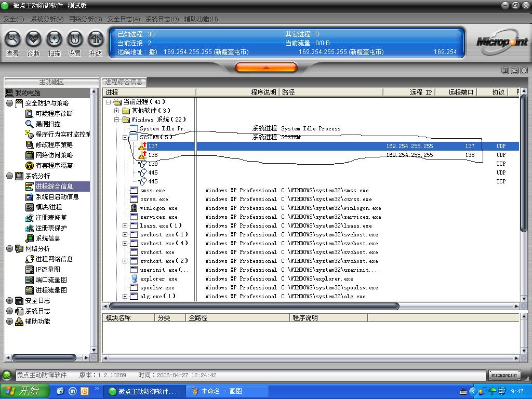Viewport: 532px width, 399px height.
Task: Switch to 未命名 - 画图 taskbar window
Action: pyautogui.click(x=227, y=391)
